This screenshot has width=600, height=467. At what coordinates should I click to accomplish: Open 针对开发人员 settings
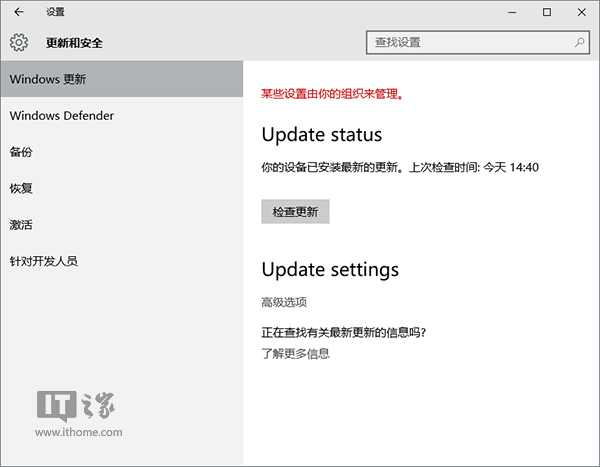[43, 261]
